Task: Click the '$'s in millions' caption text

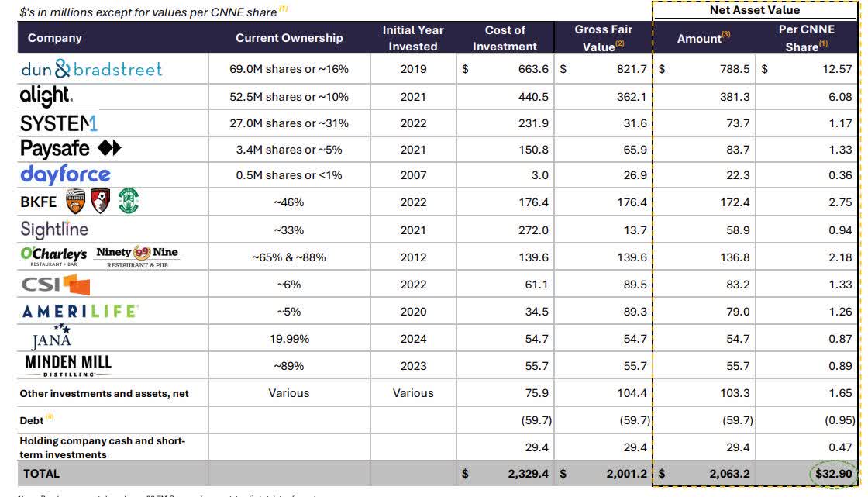Action: [x=148, y=12]
